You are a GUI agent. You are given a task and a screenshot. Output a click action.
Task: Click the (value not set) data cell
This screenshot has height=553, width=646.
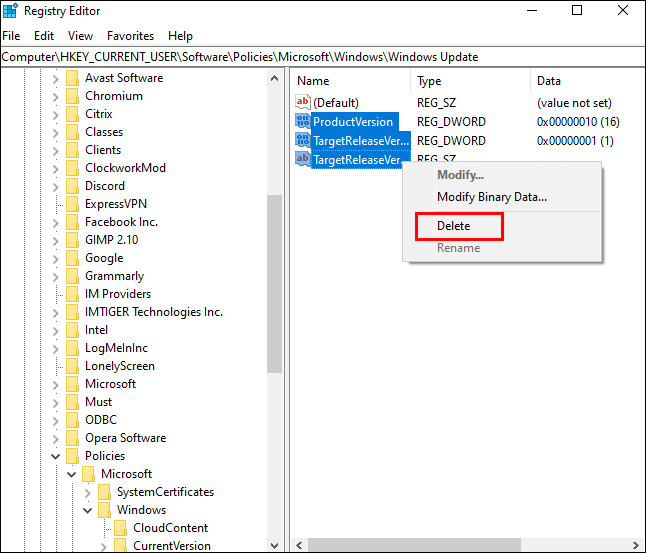click(574, 103)
